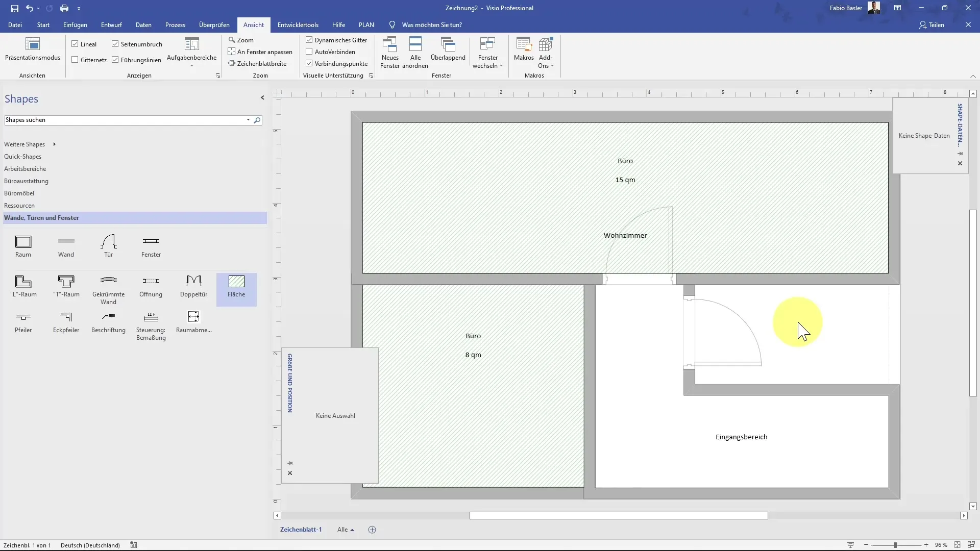Click in the Shapes suchen field
The image size is (980, 551).
pyautogui.click(x=125, y=120)
